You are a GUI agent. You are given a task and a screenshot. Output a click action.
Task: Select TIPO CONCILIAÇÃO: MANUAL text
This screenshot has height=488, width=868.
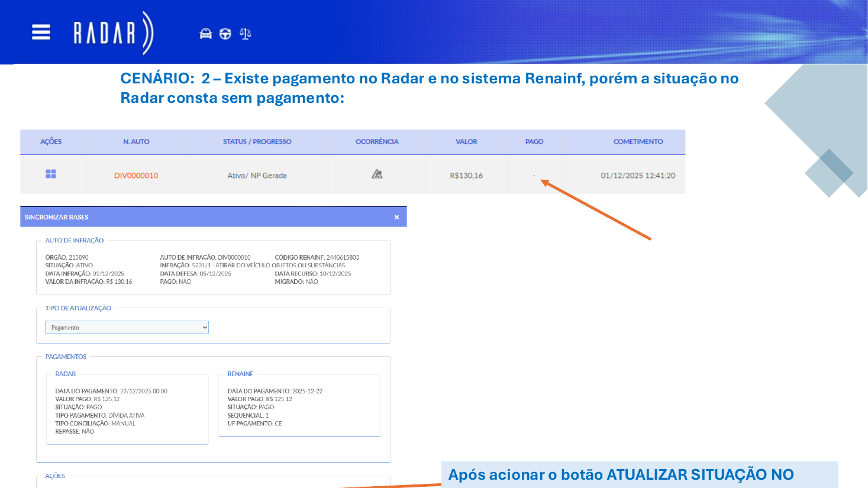(95, 424)
